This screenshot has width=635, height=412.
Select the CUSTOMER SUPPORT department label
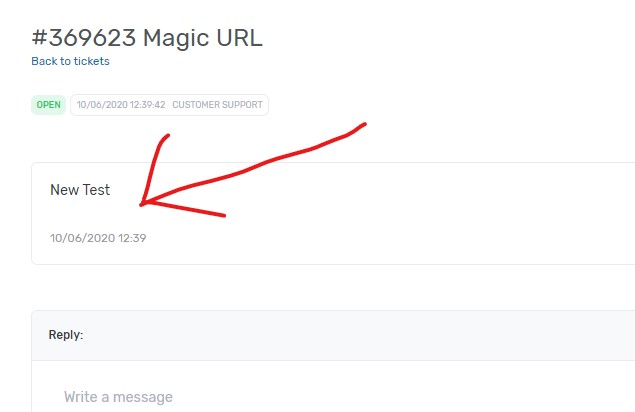tap(217, 105)
